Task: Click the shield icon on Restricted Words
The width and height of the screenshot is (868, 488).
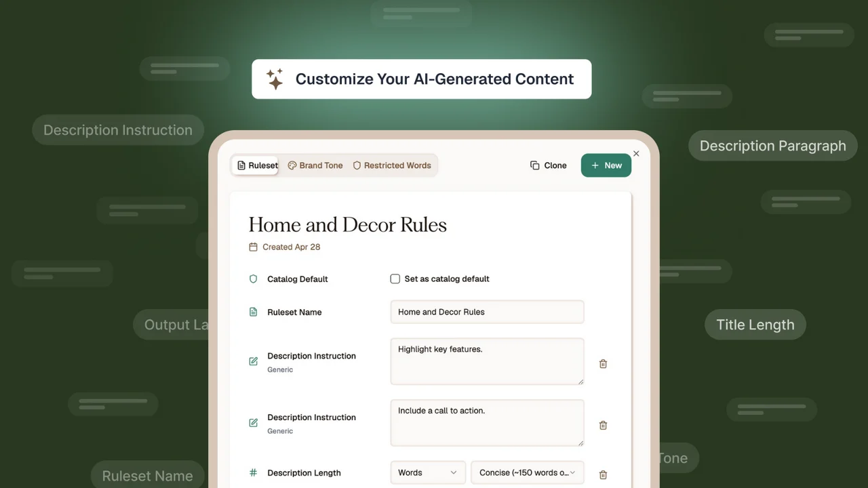Action: click(x=357, y=165)
